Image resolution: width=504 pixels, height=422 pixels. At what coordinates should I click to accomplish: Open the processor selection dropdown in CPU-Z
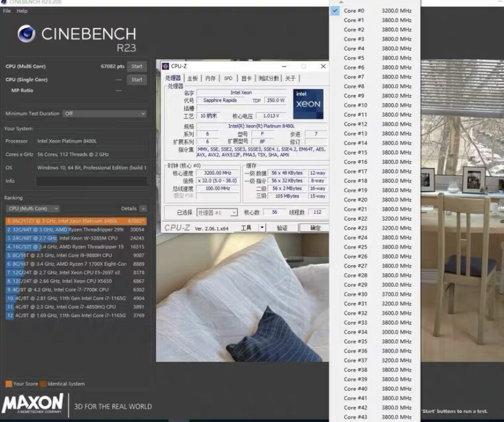tap(217, 213)
